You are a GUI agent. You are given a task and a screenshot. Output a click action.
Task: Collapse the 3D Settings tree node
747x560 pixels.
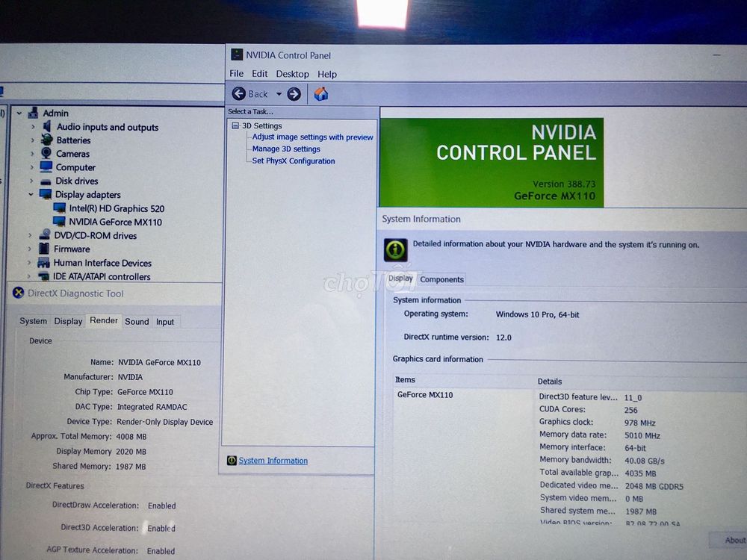click(x=235, y=125)
